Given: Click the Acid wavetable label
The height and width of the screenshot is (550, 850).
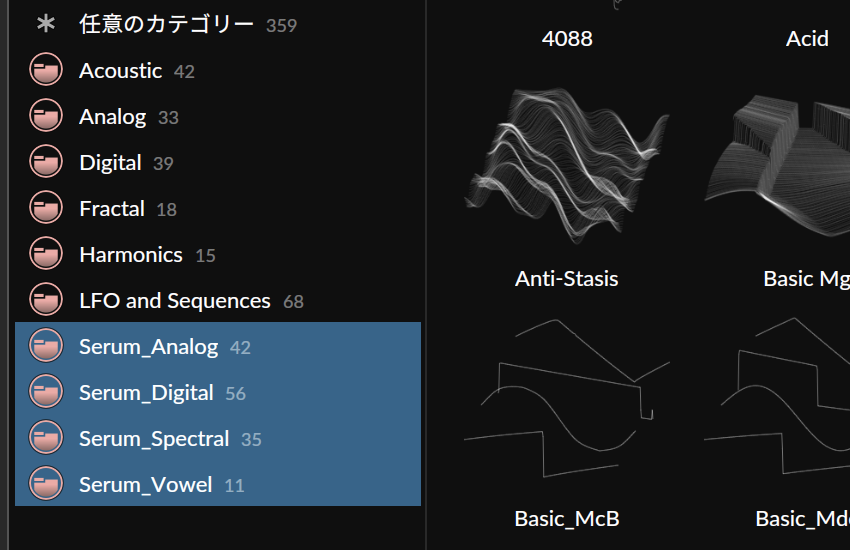Looking at the screenshot, I should point(807,38).
